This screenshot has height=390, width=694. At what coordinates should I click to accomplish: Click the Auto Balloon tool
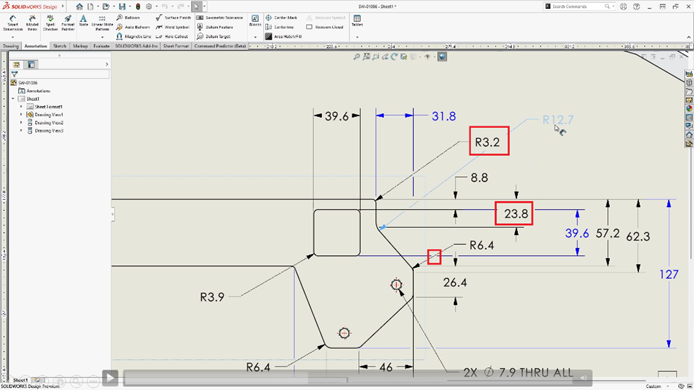tap(133, 27)
